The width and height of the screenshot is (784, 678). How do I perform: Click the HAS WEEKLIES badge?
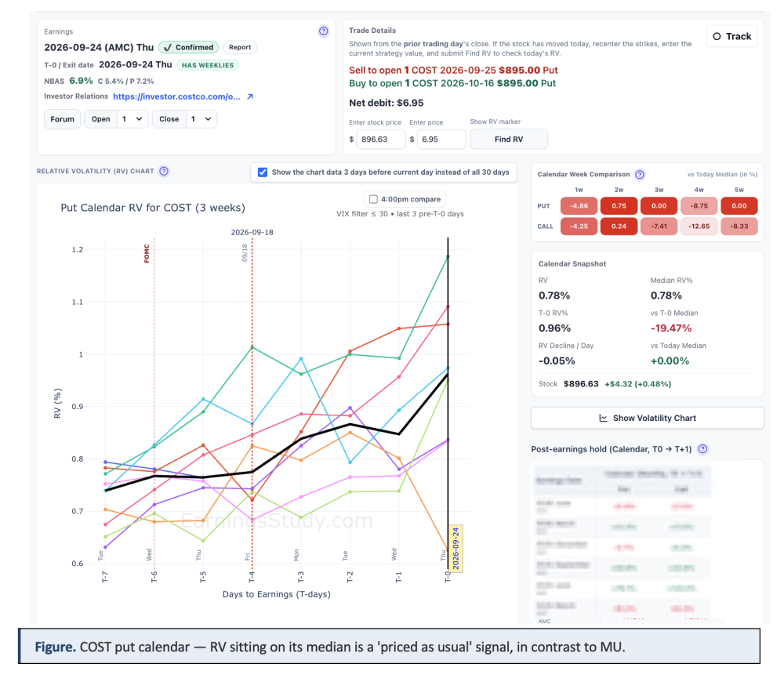[x=208, y=65]
